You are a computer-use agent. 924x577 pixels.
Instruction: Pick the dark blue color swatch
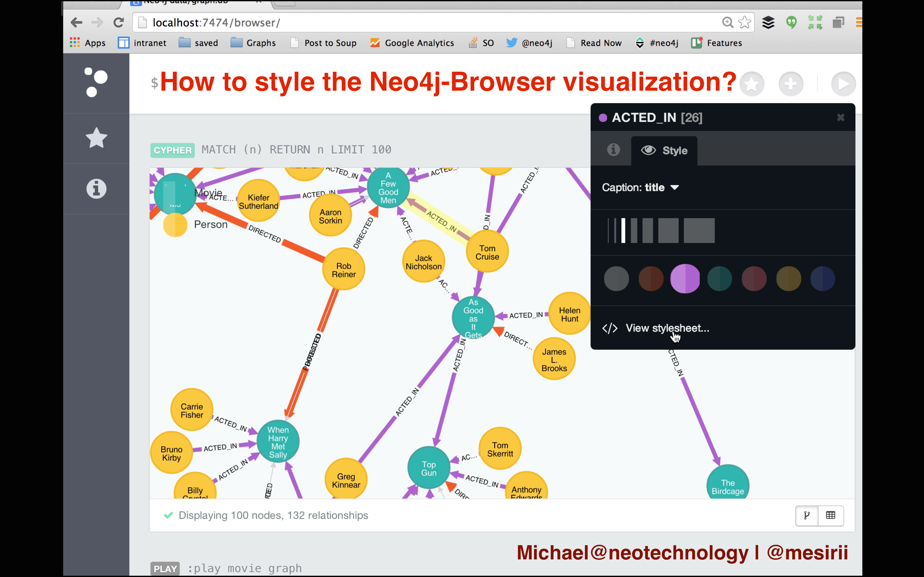(823, 279)
